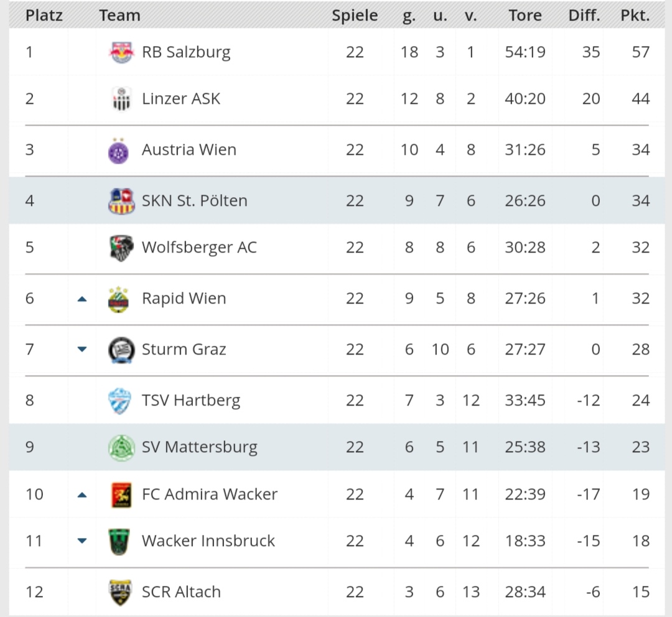672x617 pixels.
Task: Open the SV Mattersburg team name
Action: (200, 447)
